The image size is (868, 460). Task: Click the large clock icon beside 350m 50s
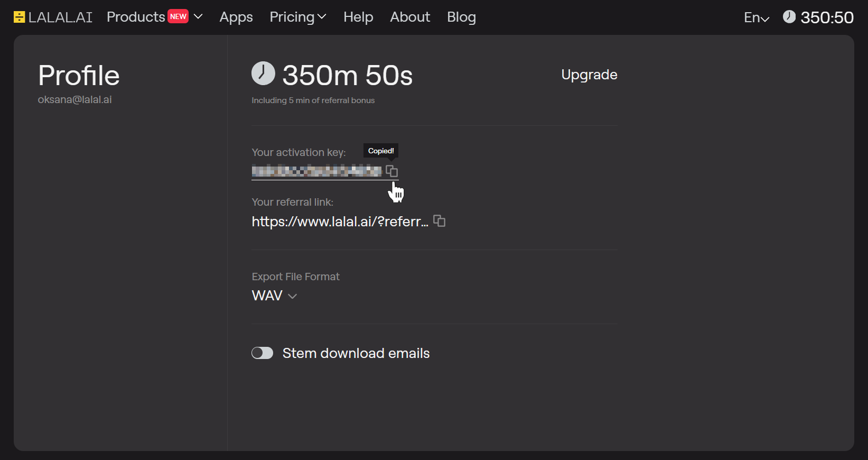pyautogui.click(x=263, y=73)
